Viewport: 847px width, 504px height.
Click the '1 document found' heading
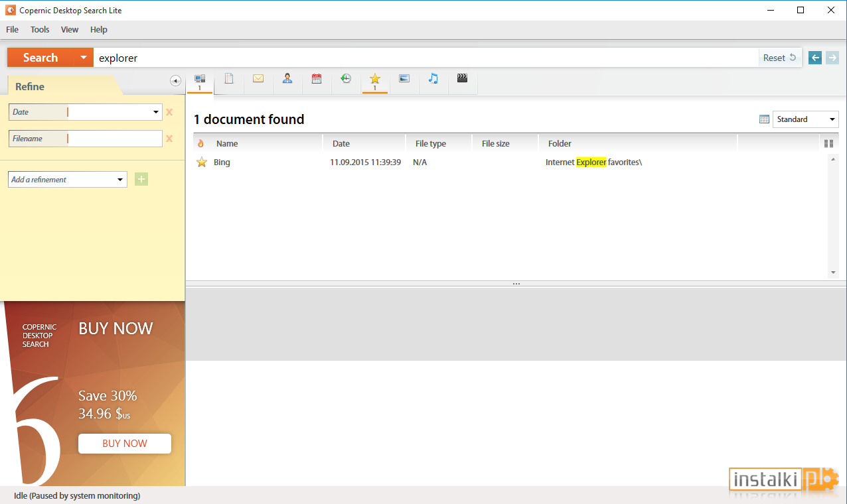249,119
